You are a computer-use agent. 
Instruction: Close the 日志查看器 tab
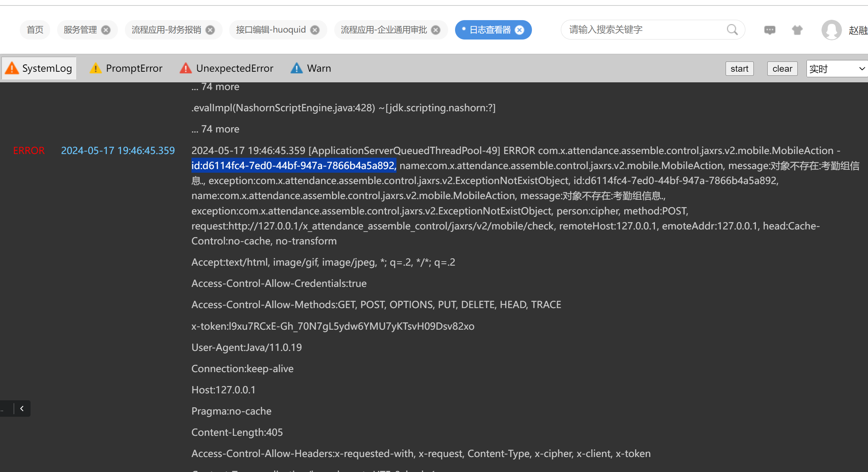tap(519, 30)
